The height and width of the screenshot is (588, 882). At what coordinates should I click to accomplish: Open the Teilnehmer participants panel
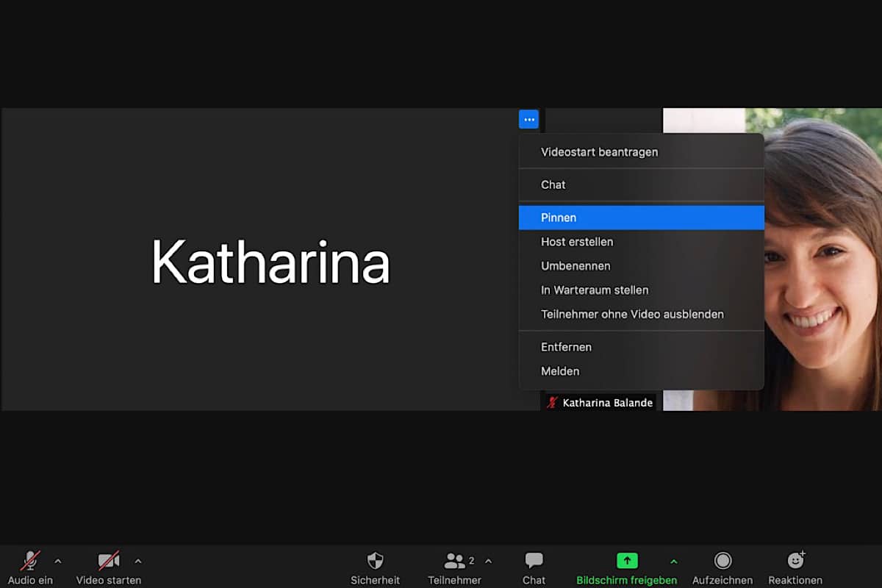coord(455,562)
